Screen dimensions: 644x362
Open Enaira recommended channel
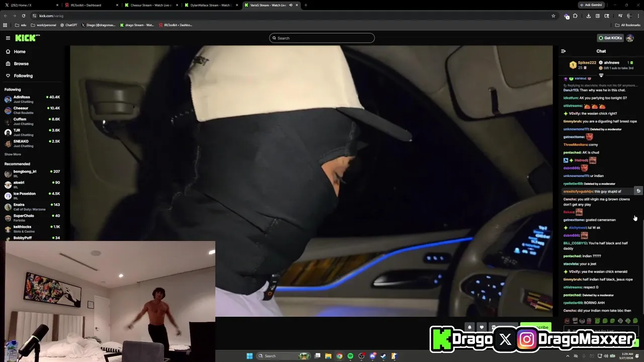click(32, 207)
